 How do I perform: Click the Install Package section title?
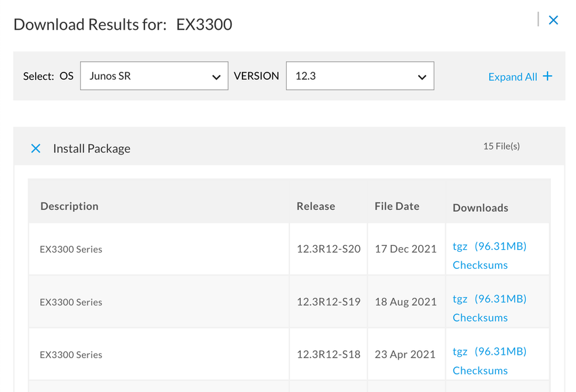pos(92,149)
